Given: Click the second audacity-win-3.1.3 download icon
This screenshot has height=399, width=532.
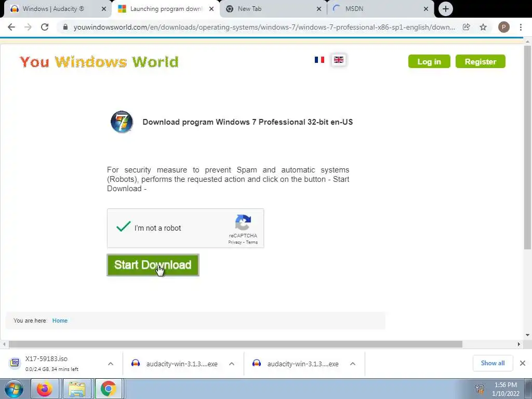Looking at the screenshot, I should point(257,363).
